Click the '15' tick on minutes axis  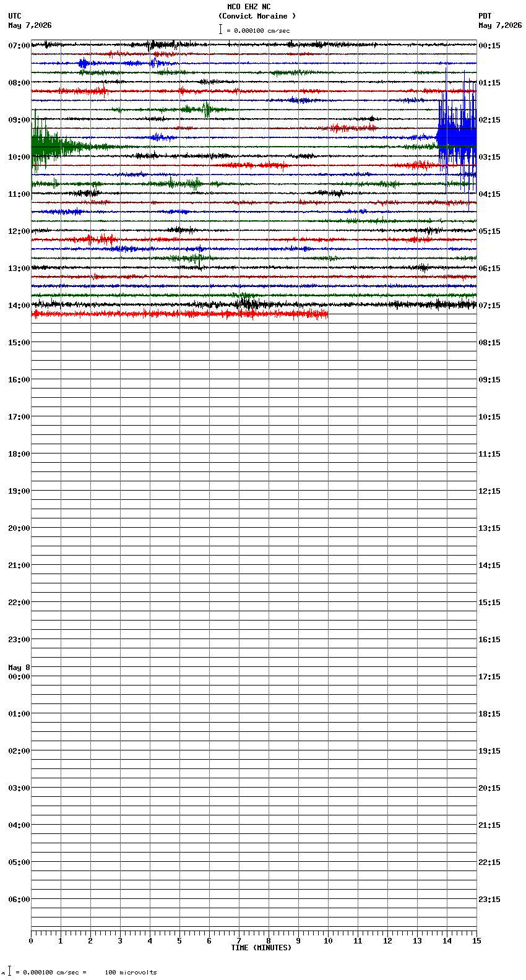(x=476, y=941)
